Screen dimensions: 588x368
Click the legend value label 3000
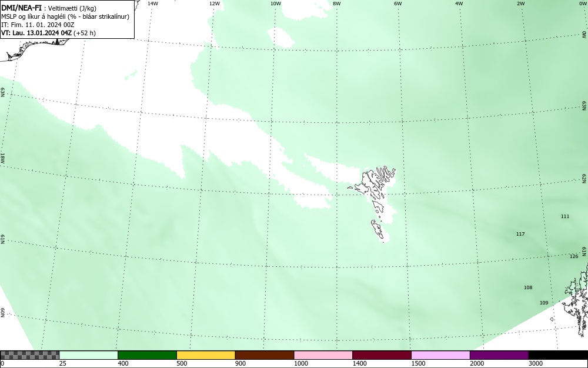536,363
